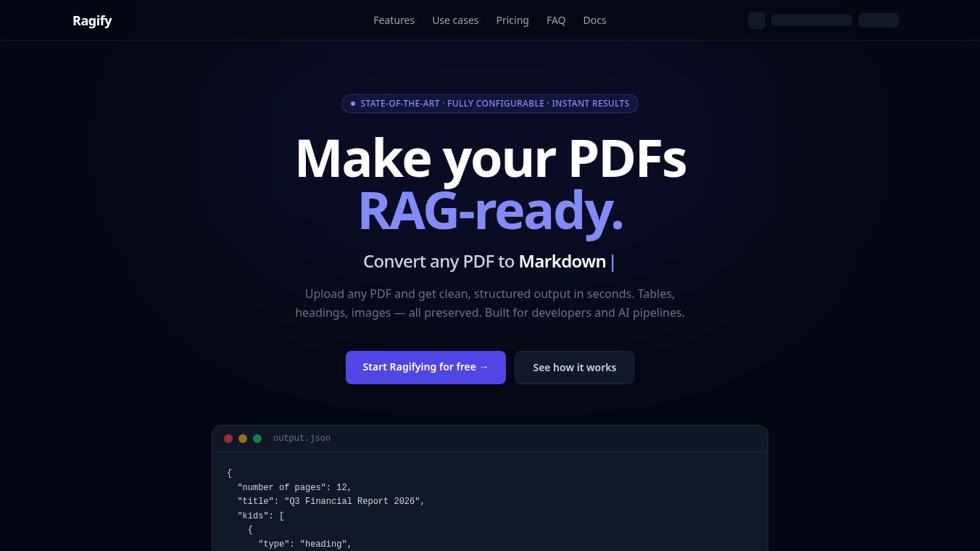Click the "Make your PDFs" headline
Image resolution: width=980 pixels, height=551 pixels.
pos(490,158)
